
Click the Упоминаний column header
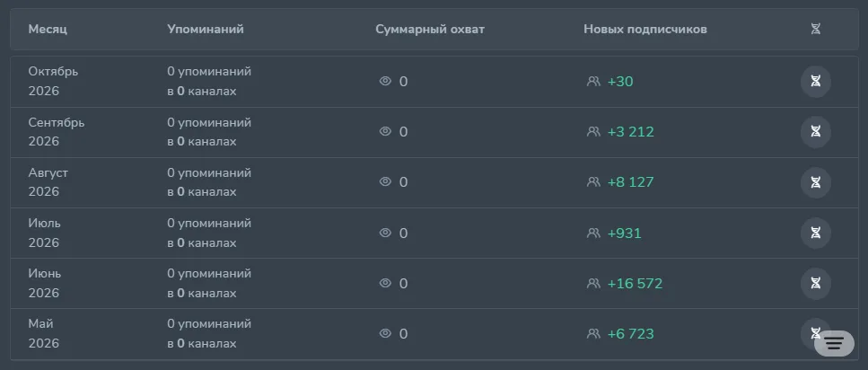click(x=206, y=30)
